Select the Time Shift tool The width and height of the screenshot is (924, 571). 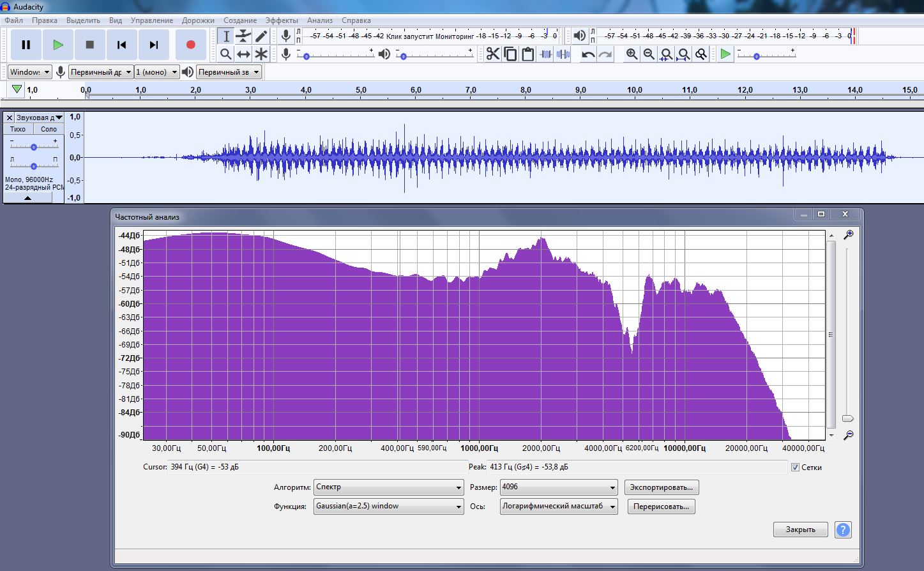pos(243,54)
